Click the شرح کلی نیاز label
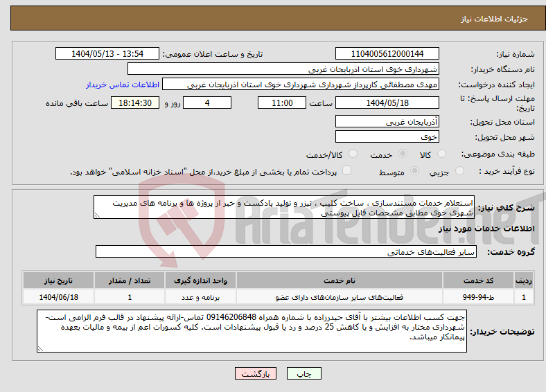The image size is (546, 392). 507,208
